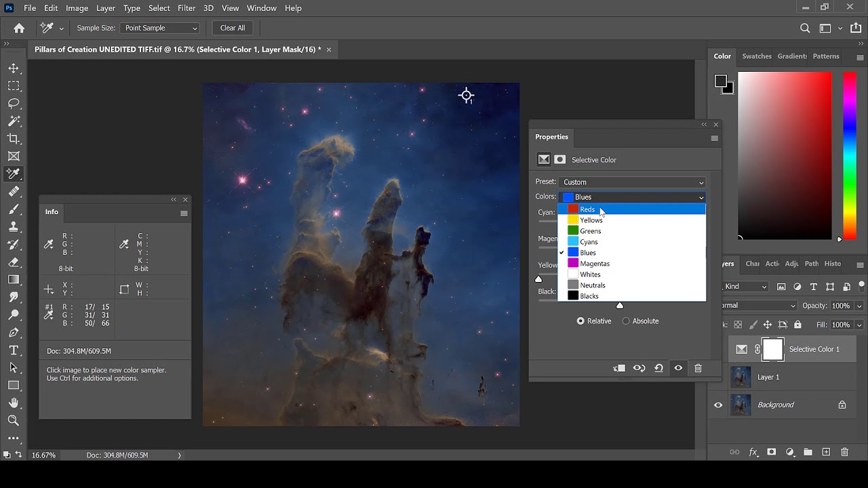Select the Horizontal Type tool

[14, 350]
